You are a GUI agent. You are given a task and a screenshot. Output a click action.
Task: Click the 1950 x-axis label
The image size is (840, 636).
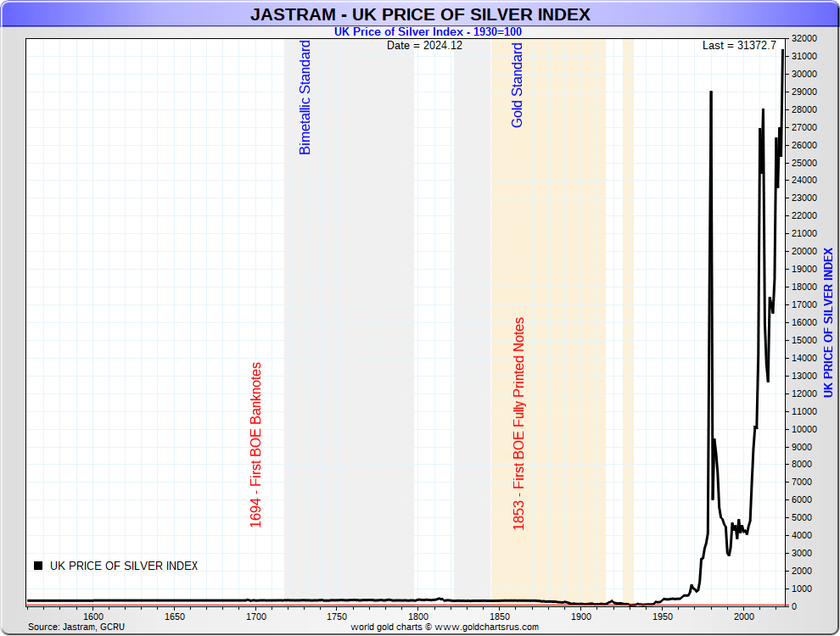[x=663, y=616]
